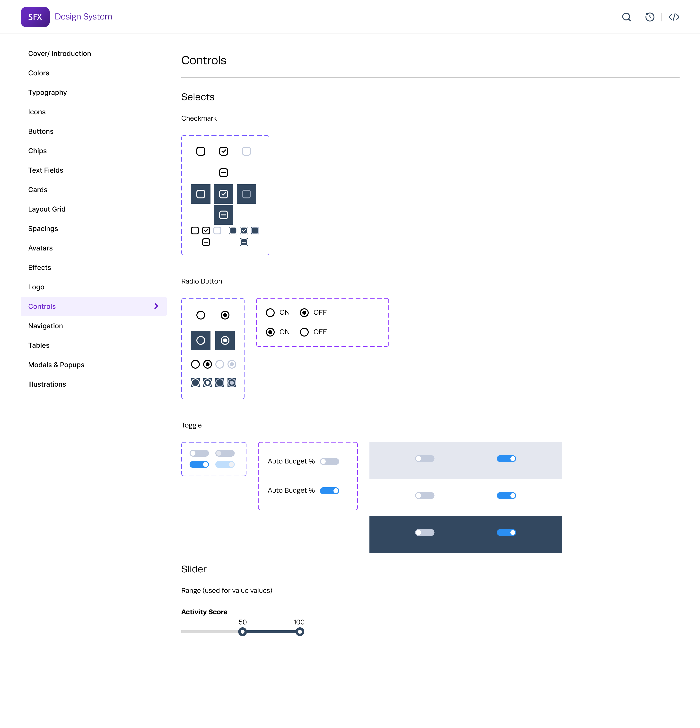Click the selected radio on dark tile
Viewport: 700px width, 728px height.
[225, 341]
